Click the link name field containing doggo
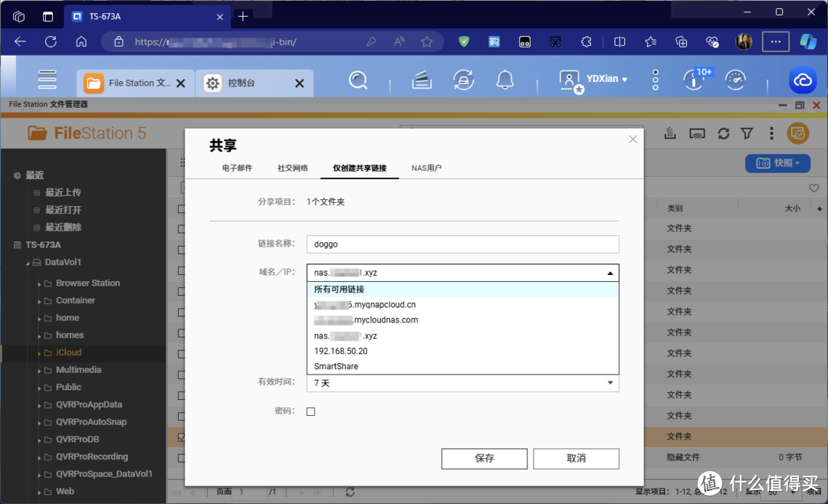The height and width of the screenshot is (504, 828). (x=462, y=244)
